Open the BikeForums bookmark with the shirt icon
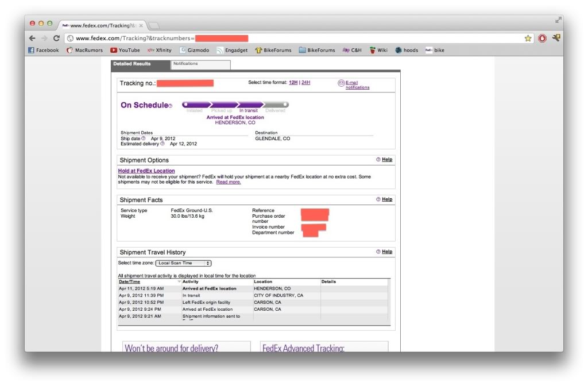This screenshot has height=386, width=588. pos(273,51)
